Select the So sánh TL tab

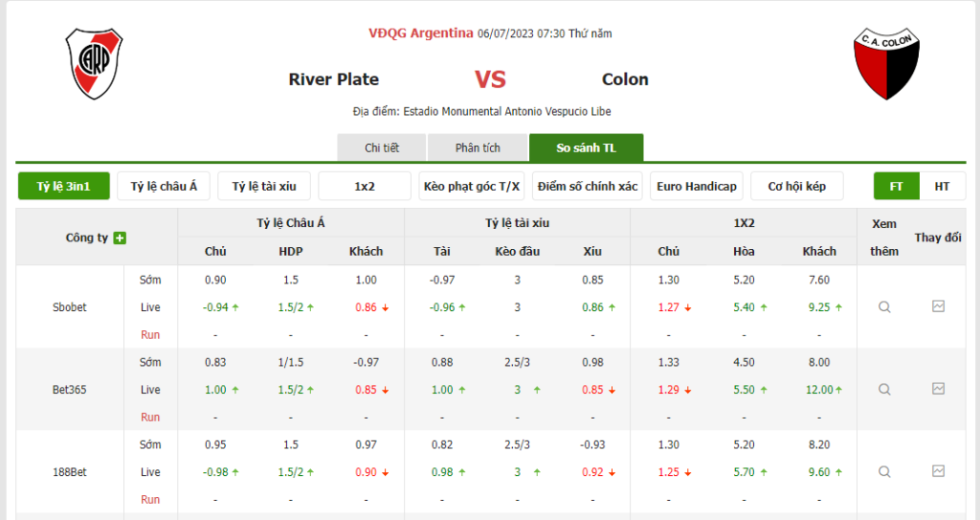(x=586, y=147)
